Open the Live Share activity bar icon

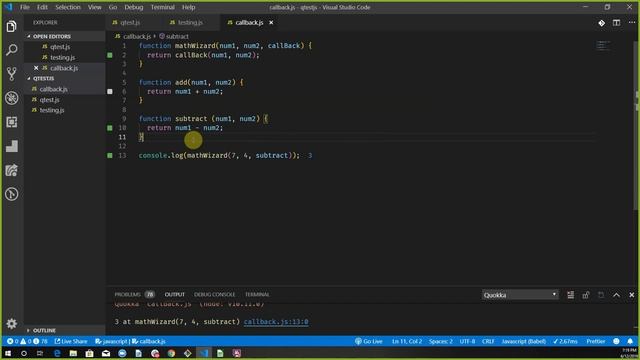11,170
